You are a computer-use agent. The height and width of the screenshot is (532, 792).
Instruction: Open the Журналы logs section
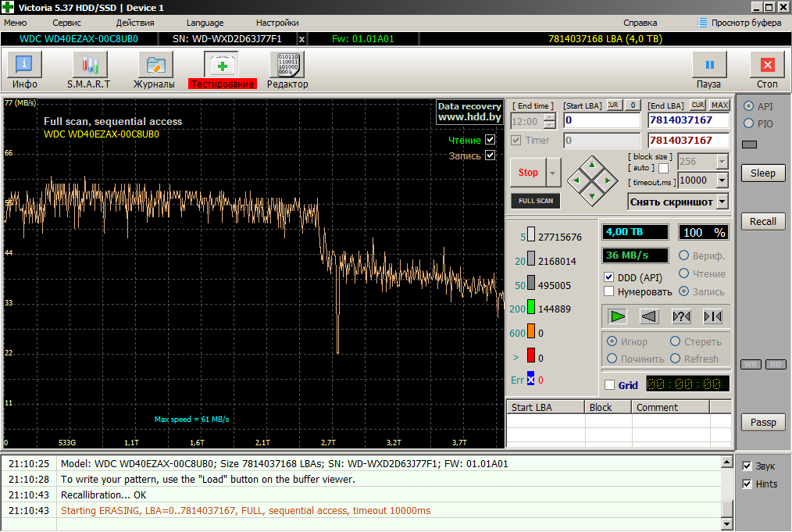point(154,70)
